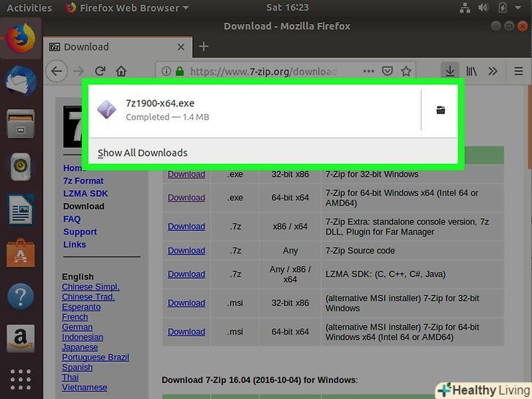Click Show All Downloads
This screenshot has width=532, height=399.
(x=142, y=153)
